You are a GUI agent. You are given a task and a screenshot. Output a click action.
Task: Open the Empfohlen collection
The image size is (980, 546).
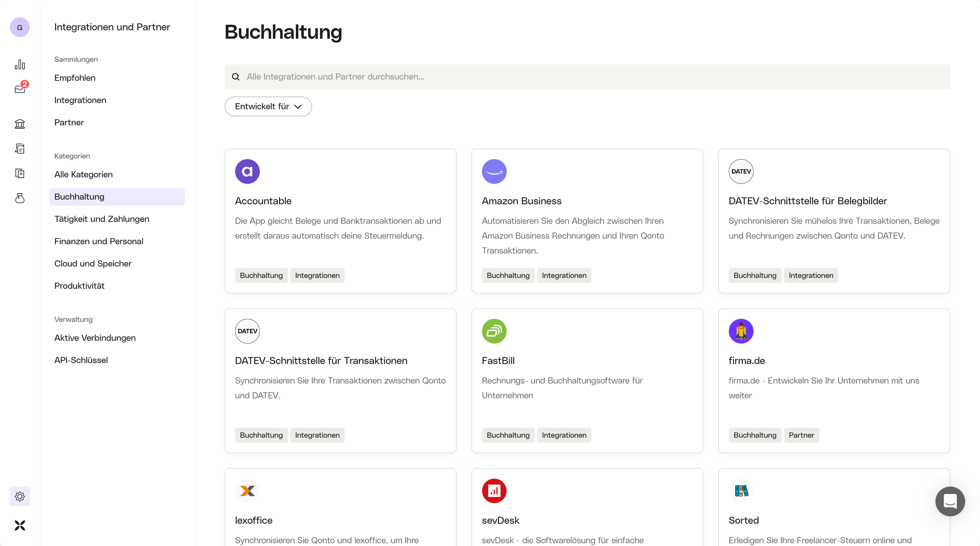75,78
